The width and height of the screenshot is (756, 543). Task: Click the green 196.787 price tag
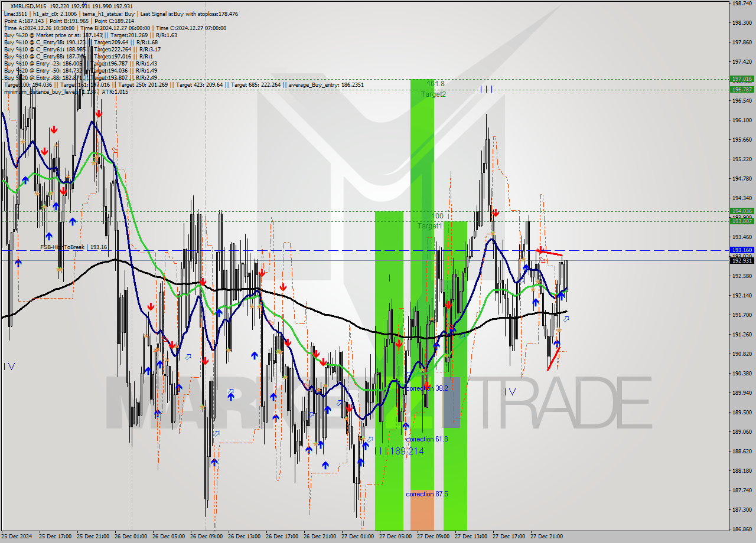coord(742,90)
